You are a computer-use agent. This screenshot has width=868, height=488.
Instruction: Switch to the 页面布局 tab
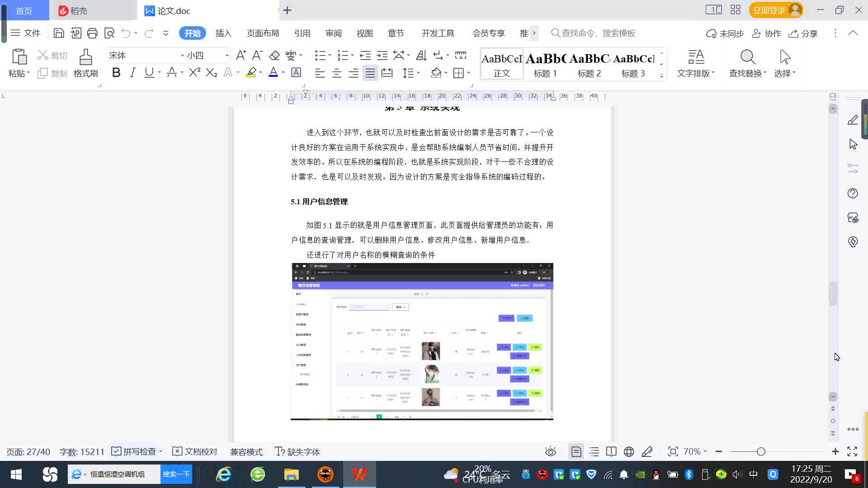coord(263,33)
